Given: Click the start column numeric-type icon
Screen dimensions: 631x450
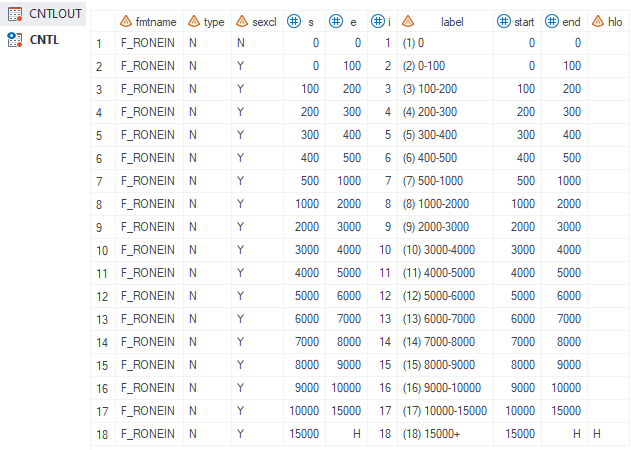Looking at the screenshot, I should coord(503,21).
